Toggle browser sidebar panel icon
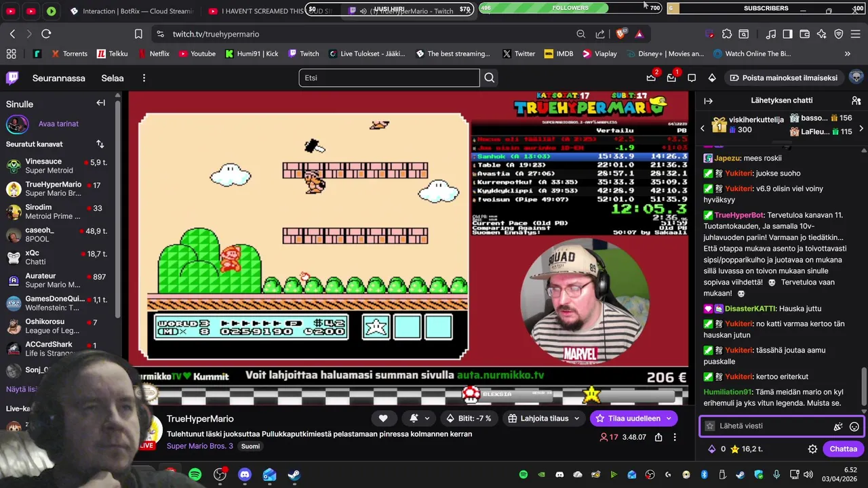The image size is (868, 488). click(x=787, y=34)
